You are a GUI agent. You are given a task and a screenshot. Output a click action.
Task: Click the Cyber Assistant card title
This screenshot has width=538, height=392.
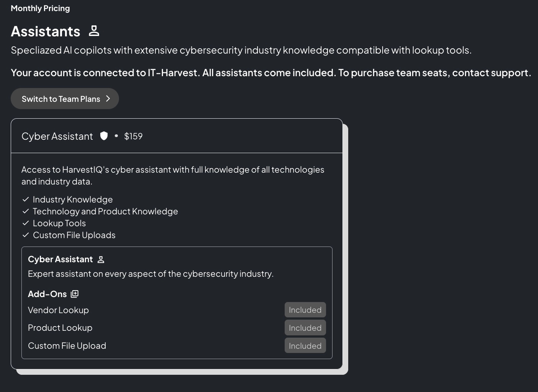57,136
